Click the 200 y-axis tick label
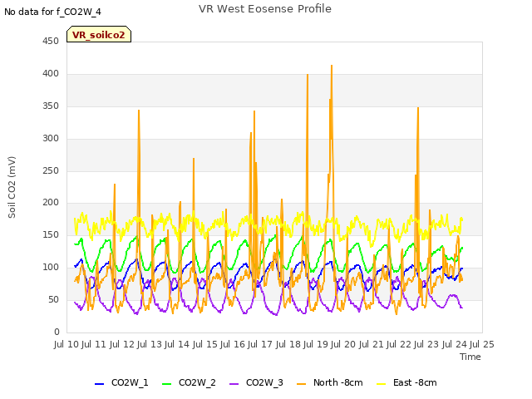The width and height of the screenshot is (532, 399). (51, 203)
